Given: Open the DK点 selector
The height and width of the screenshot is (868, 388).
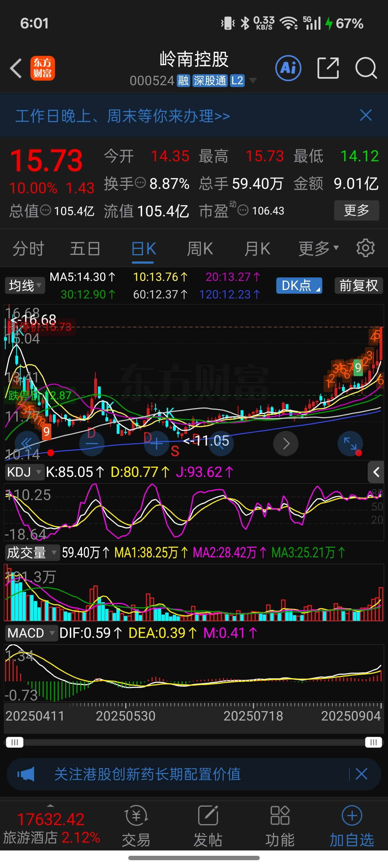Looking at the screenshot, I should (x=299, y=285).
